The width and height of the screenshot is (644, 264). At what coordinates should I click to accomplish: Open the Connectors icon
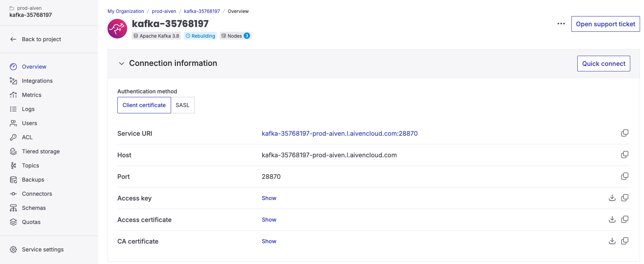tap(13, 194)
